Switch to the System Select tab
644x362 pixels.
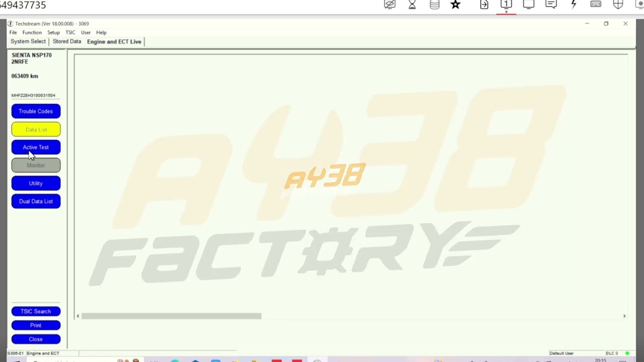[x=28, y=42]
